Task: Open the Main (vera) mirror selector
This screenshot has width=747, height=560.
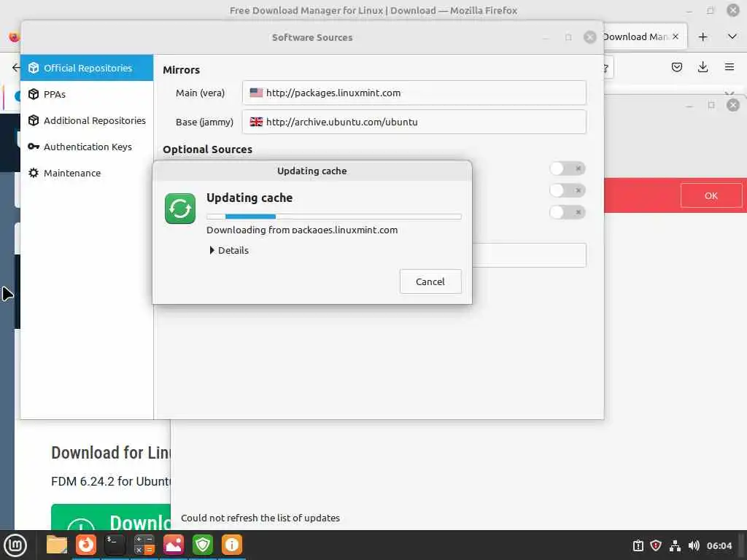Action: (414, 93)
